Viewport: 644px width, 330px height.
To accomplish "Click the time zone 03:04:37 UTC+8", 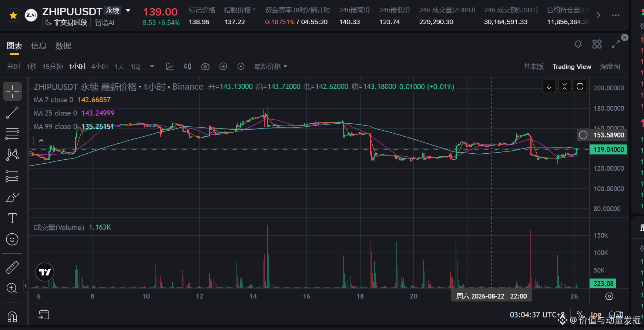I will click(x=537, y=315).
